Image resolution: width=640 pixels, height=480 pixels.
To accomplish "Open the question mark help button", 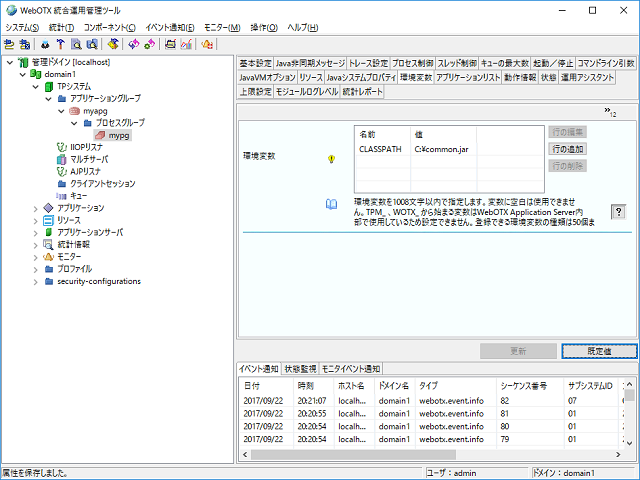I will pyautogui.click(x=619, y=211).
